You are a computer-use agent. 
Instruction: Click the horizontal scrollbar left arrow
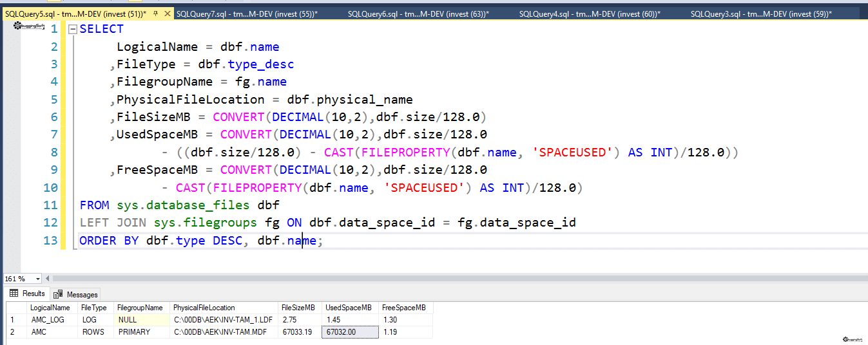click(48, 279)
